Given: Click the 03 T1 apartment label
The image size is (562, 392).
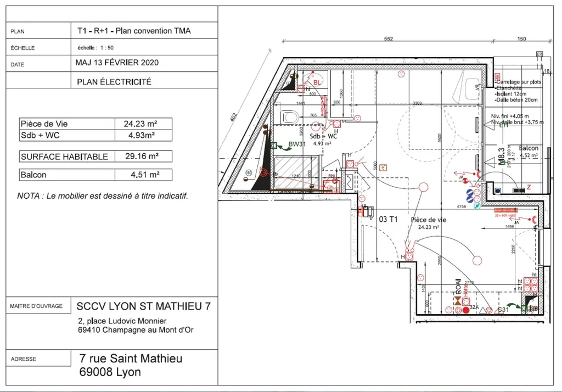Looking at the screenshot, I should 388,220.
